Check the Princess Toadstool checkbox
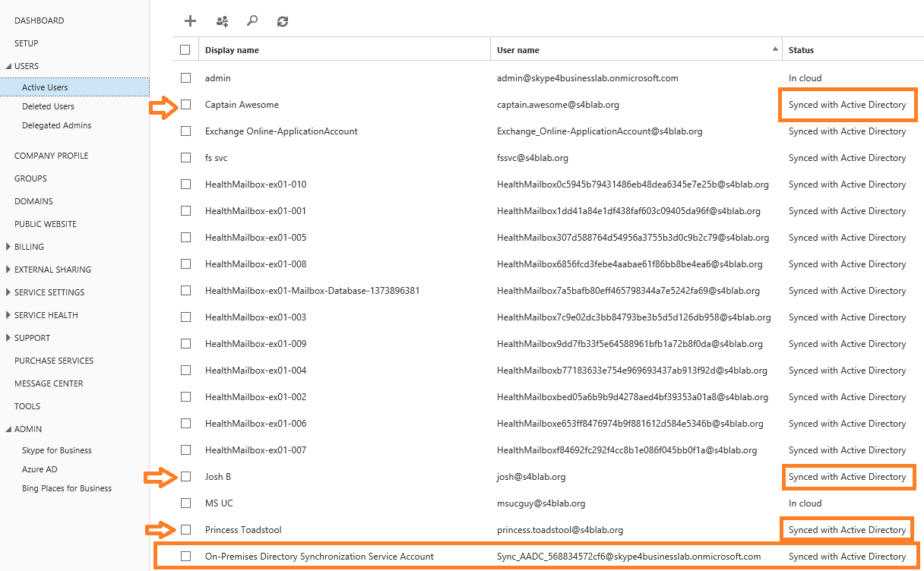924x571 pixels. tap(185, 529)
